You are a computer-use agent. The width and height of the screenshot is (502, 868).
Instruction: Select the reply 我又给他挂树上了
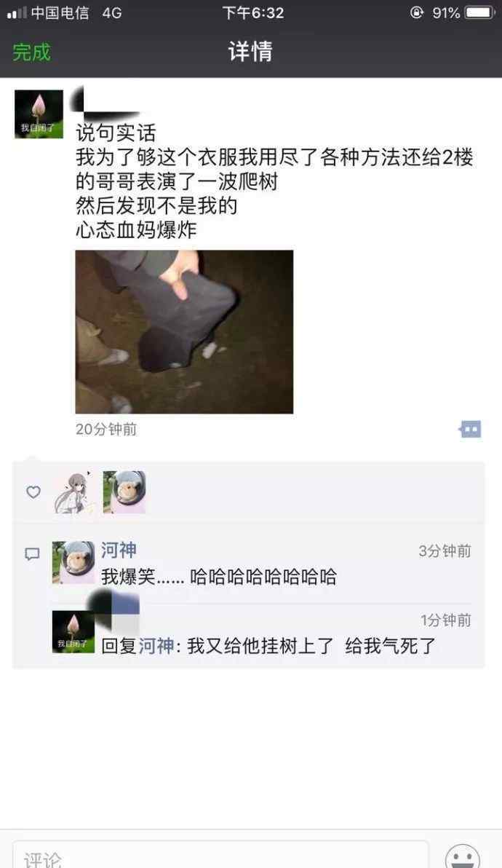click(260, 646)
